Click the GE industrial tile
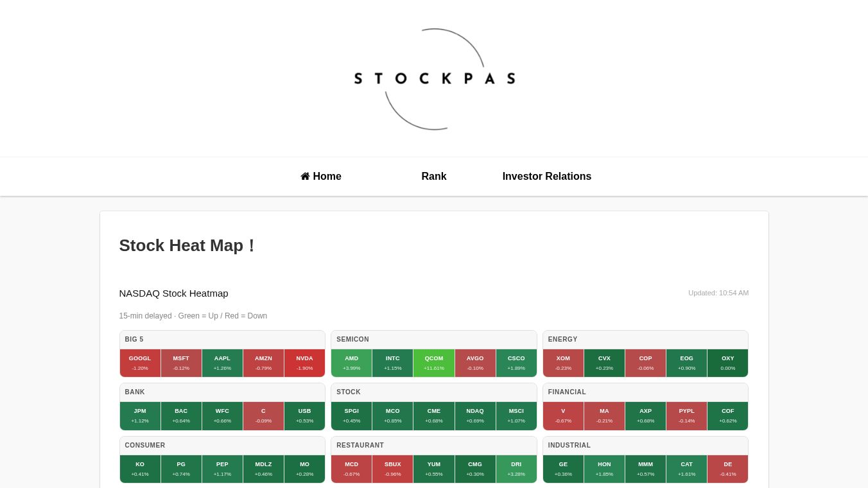 click(x=563, y=469)
